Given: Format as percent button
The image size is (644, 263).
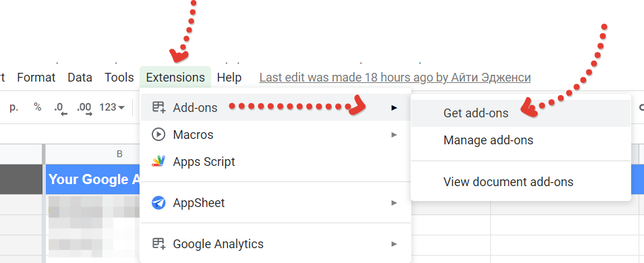Looking at the screenshot, I should click(38, 107).
